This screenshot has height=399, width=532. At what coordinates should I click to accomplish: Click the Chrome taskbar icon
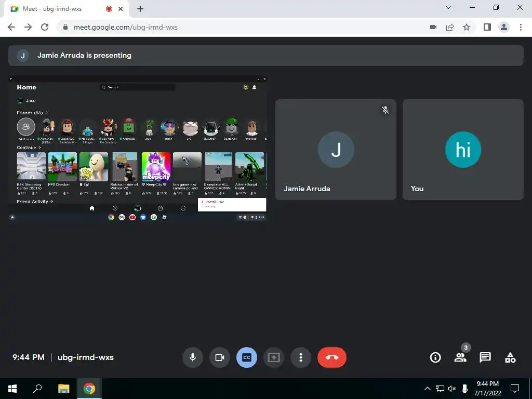tap(89, 389)
